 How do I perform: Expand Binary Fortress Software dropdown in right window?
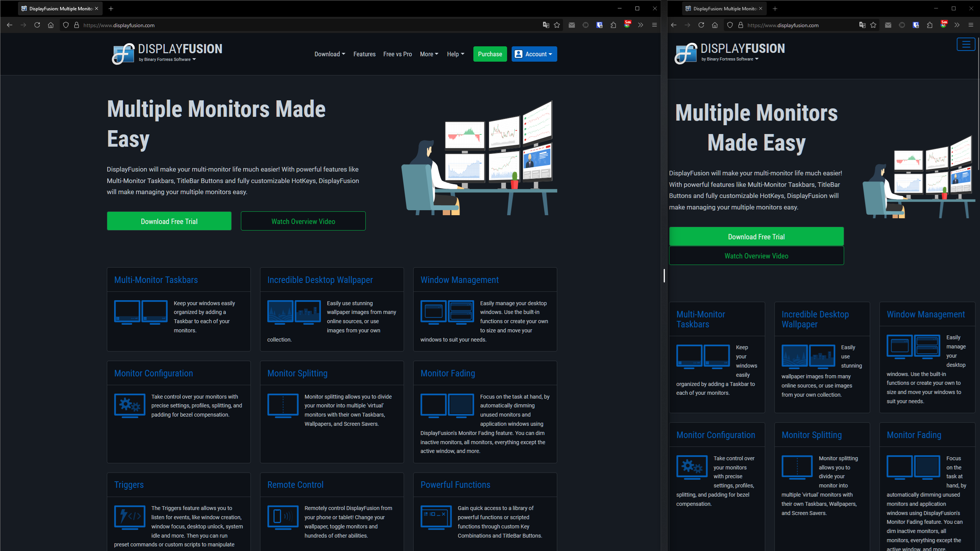click(730, 59)
